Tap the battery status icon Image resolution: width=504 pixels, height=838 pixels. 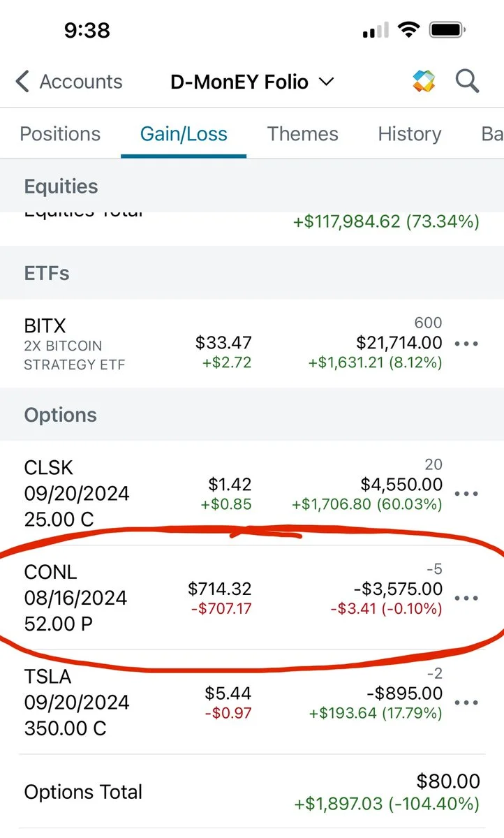pyautogui.click(x=448, y=30)
